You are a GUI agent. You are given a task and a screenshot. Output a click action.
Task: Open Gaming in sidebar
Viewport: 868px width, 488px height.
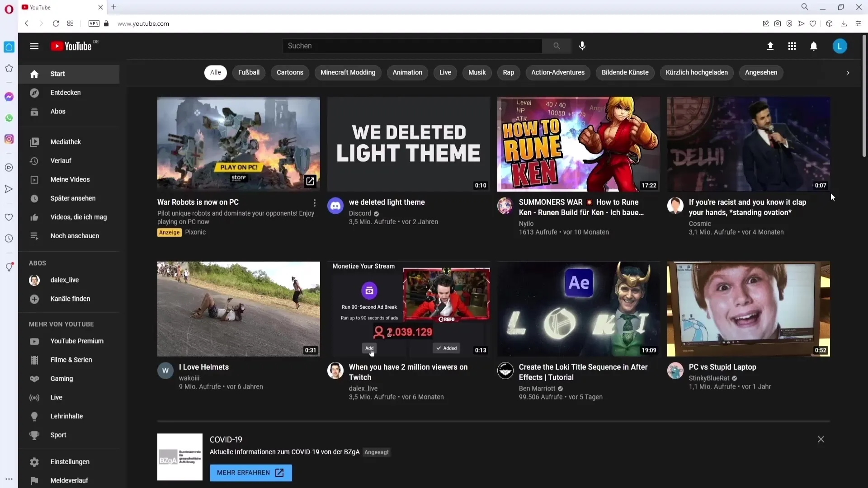click(x=69, y=379)
